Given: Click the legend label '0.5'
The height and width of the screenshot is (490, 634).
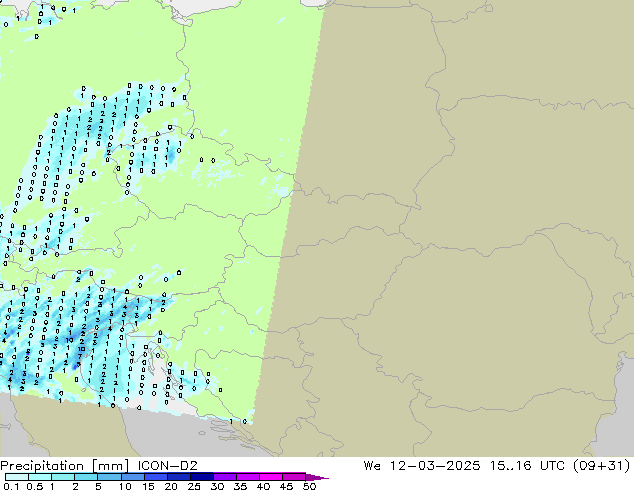Looking at the screenshot, I should click(x=34, y=486).
